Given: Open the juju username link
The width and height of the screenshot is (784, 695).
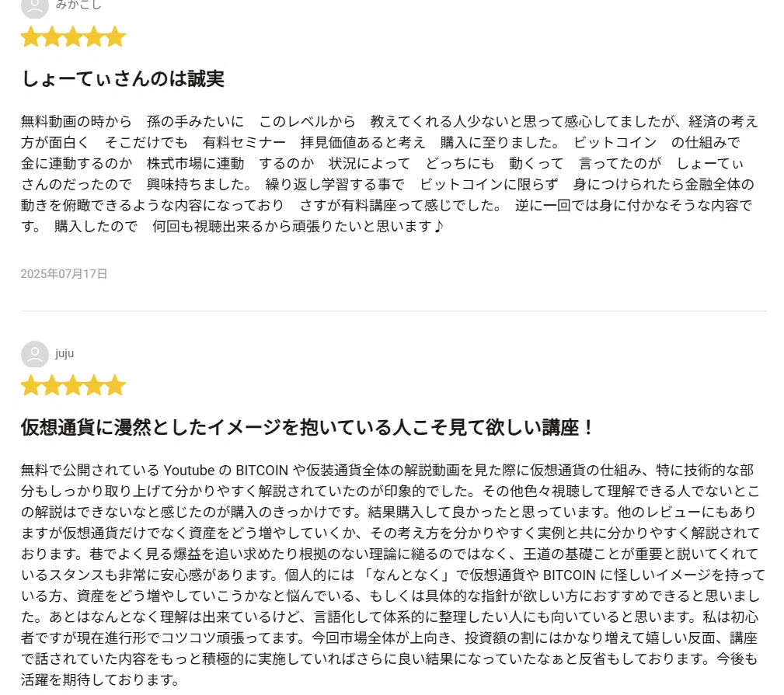Looking at the screenshot, I should [x=64, y=354].
